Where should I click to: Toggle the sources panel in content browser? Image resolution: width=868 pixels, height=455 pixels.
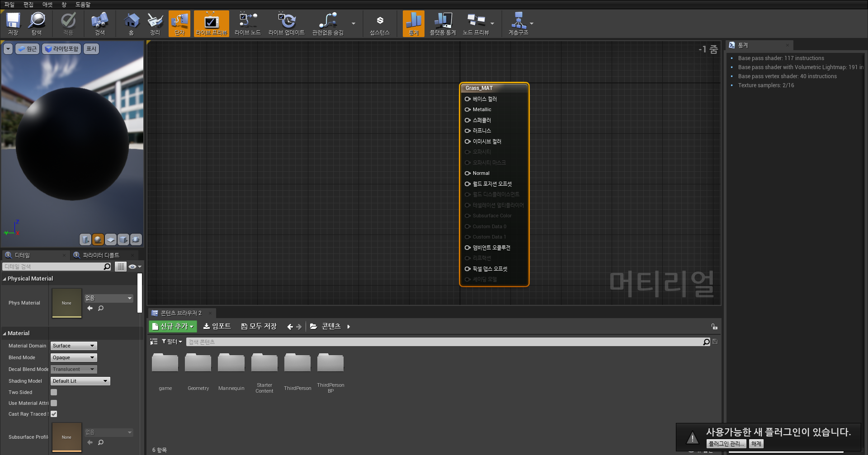(154, 342)
